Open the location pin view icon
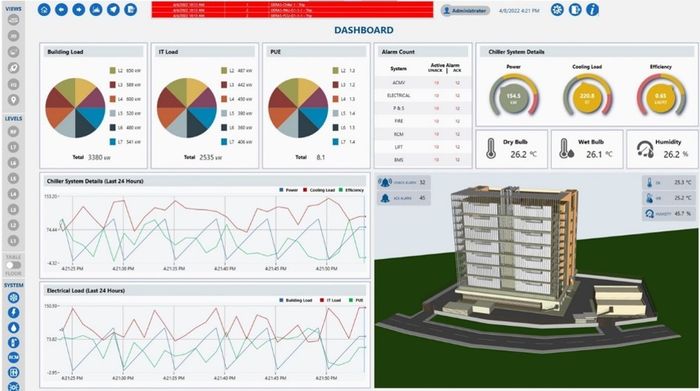 tap(13, 100)
